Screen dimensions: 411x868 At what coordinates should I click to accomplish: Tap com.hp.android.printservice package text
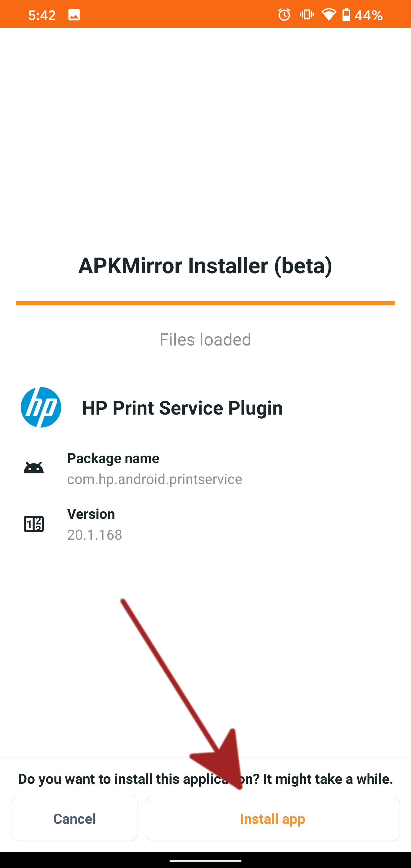point(155,479)
